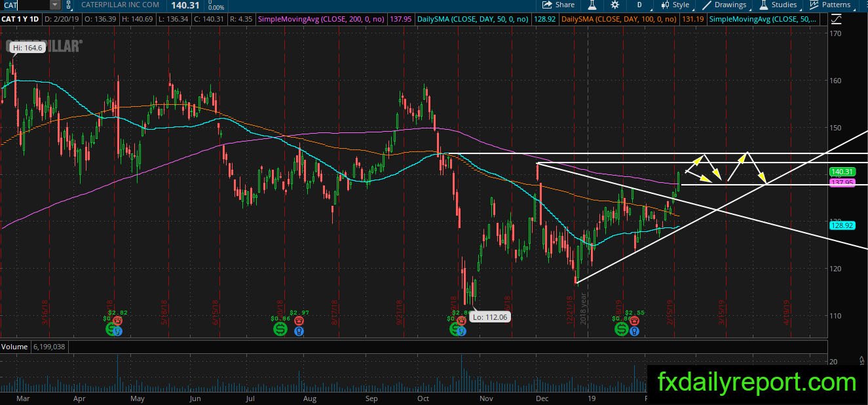This screenshot has height=405, width=868.
Task: Click the 6,199,038 volume value
Action: 48,347
